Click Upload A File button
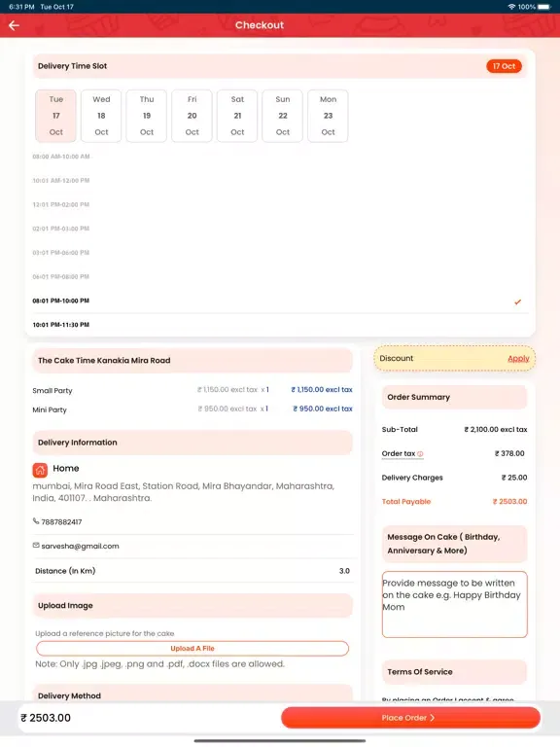 (x=192, y=649)
